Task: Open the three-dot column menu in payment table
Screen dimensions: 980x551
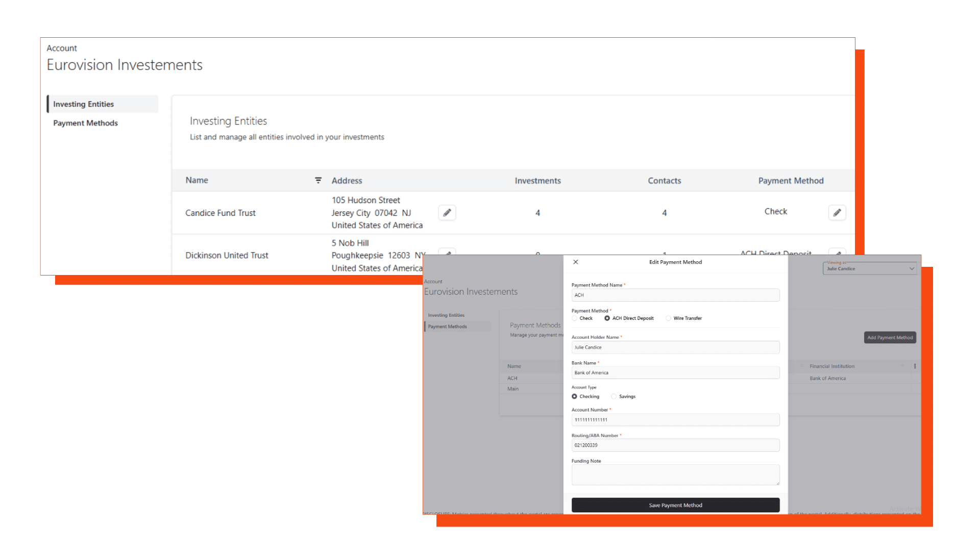Action: tap(915, 366)
